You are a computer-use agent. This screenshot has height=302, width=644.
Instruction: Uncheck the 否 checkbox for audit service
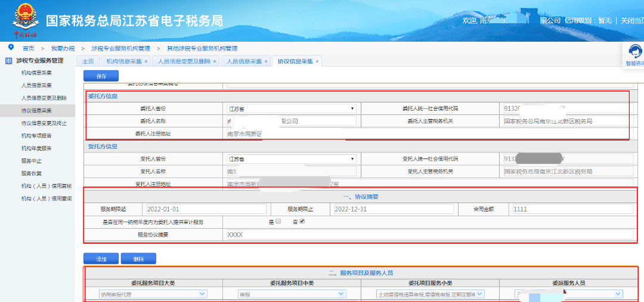[302, 222]
